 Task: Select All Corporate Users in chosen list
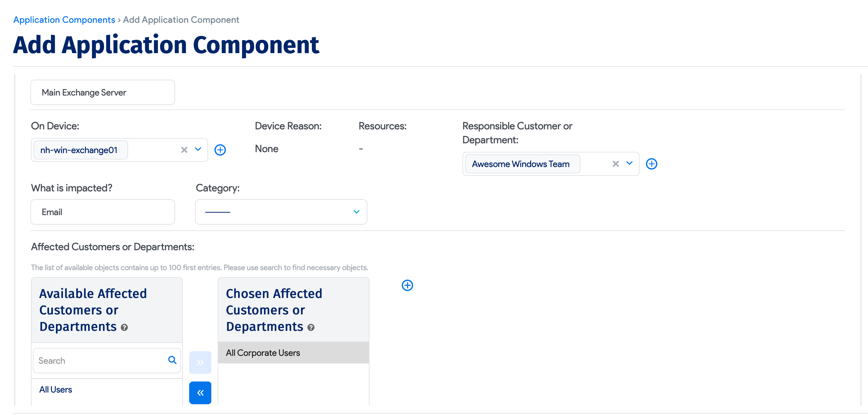point(263,352)
